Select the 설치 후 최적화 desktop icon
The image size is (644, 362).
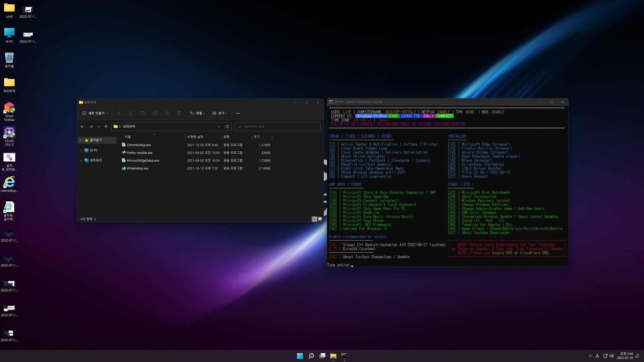coord(9,162)
